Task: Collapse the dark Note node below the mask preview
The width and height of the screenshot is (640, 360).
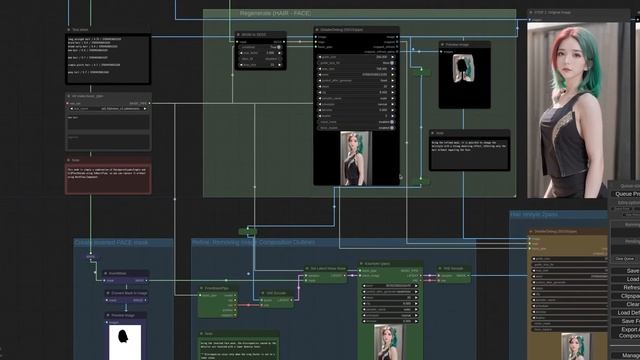Action: (433, 133)
